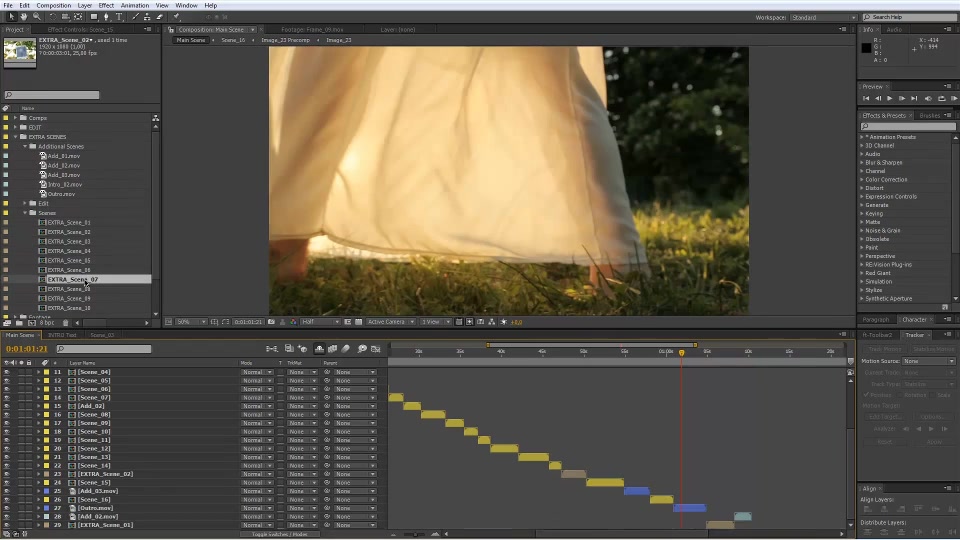Select the Rotation tool

53,17
